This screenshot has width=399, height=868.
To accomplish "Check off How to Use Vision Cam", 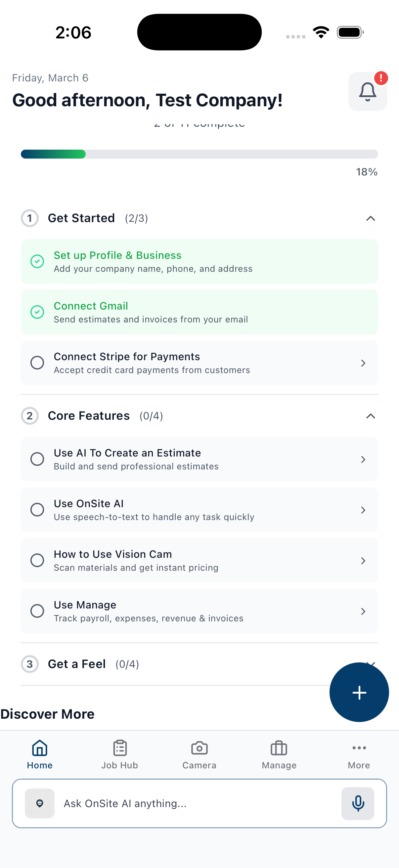I will pos(37,560).
